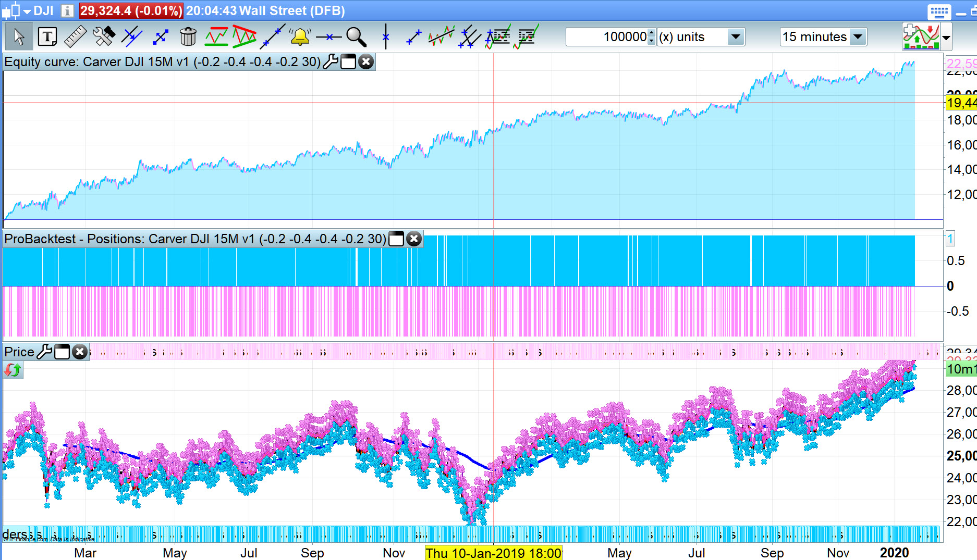Screen dimensions: 977x560
Task: Click the Mar label on time axis
Action: click(85, 553)
